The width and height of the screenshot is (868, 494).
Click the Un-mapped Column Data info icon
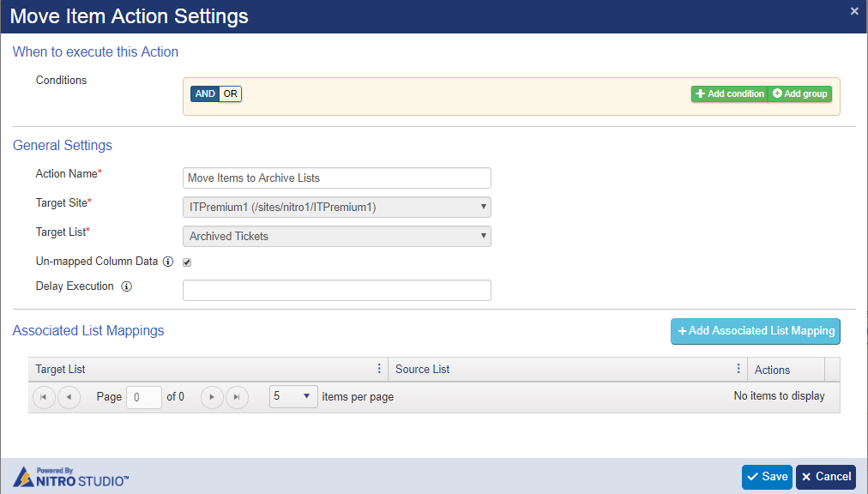(168, 262)
